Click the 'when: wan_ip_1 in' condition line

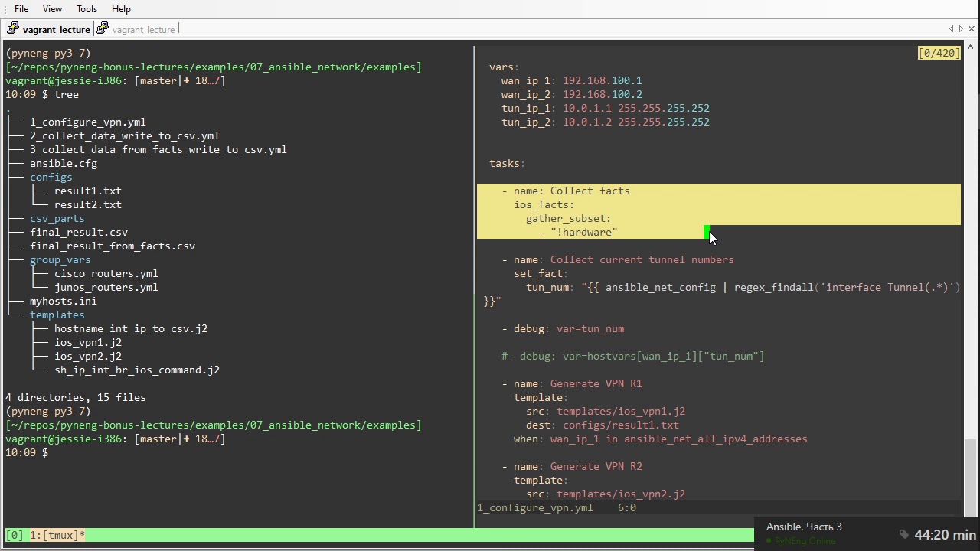coord(661,439)
